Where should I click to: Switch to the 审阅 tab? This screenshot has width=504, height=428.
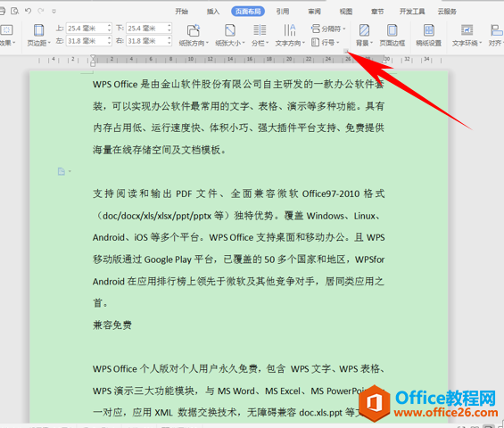(x=314, y=12)
